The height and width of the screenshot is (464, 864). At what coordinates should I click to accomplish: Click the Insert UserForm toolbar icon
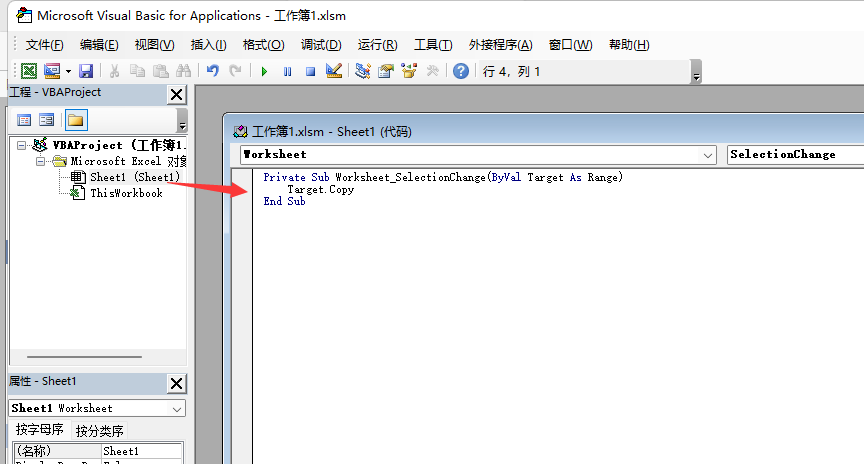[52, 71]
